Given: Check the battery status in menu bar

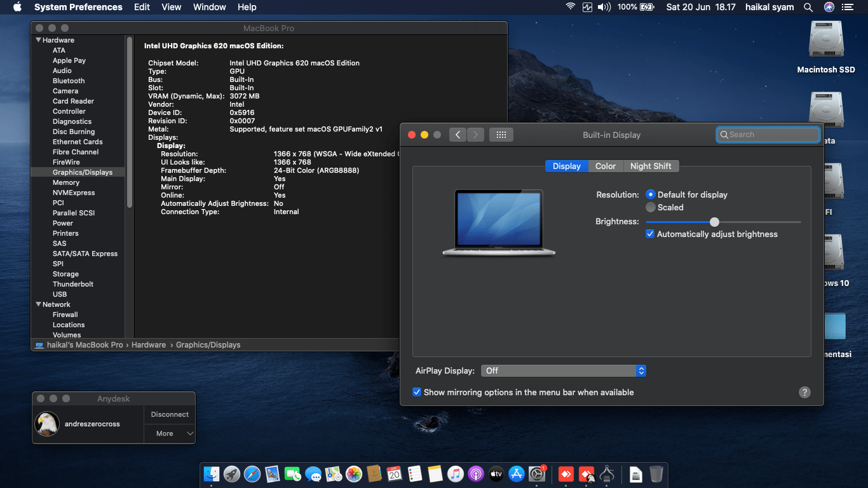Looking at the screenshot, I should 635,7.
